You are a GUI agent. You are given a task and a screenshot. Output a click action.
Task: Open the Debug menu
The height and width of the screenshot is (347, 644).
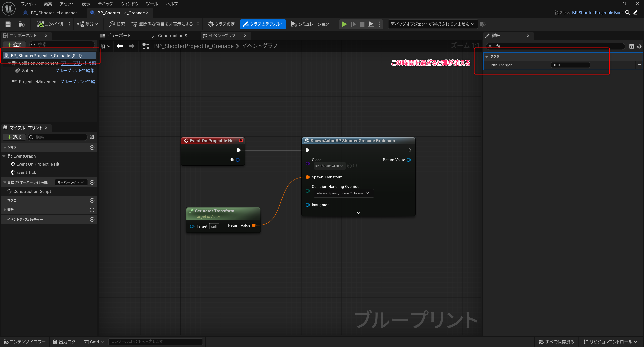point(105,4)
